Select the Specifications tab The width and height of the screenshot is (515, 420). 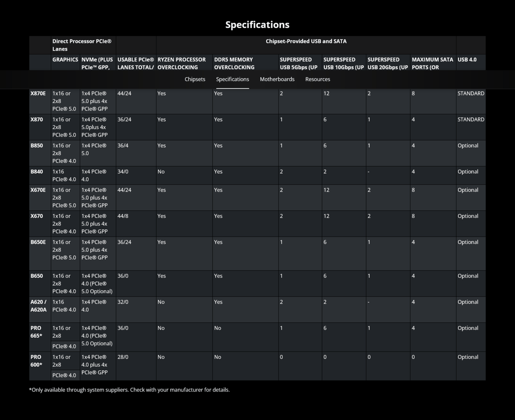tap(232, 79)
